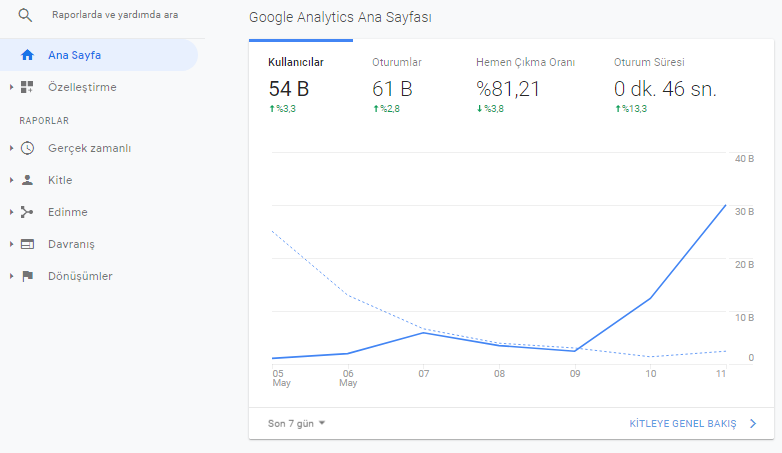Click the Google Analytics Ana Sayfası heading

click(340, 17)
